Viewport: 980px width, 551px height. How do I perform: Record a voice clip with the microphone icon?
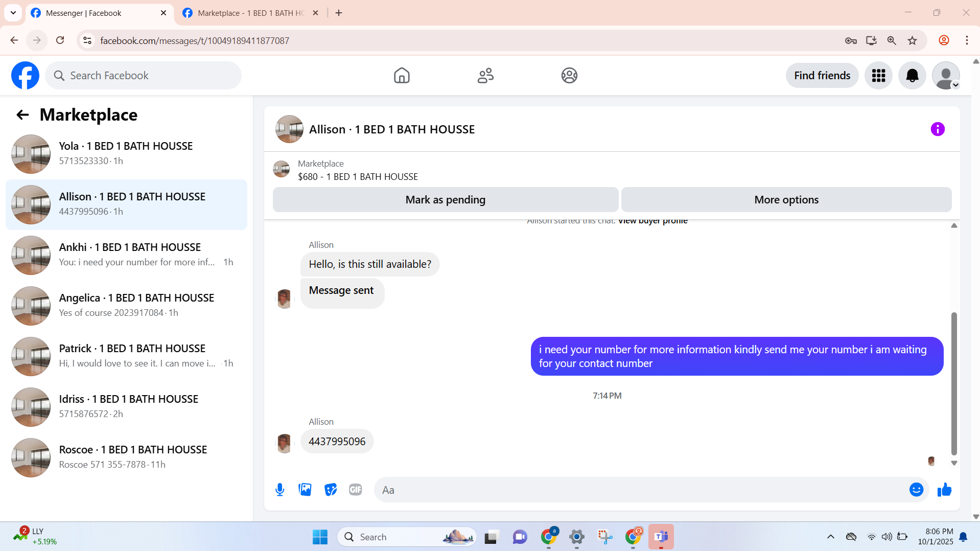[279, 490]
